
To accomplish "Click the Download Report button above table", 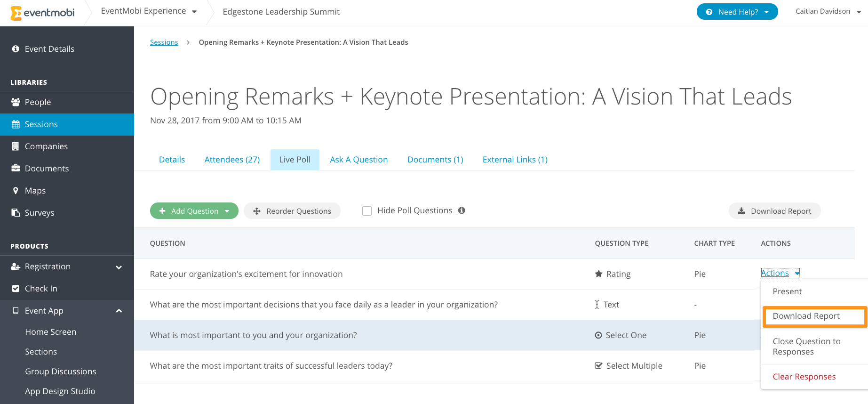I will [775, 211].
